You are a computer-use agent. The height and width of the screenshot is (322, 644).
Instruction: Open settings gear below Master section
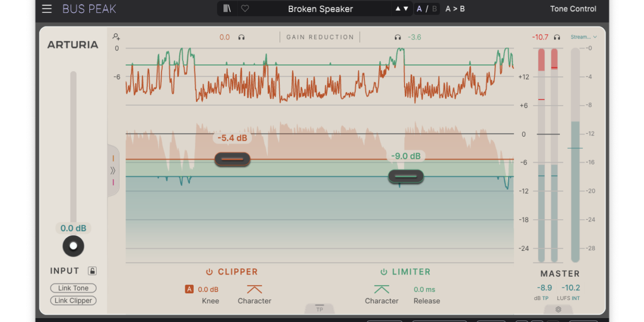click(558, 310)
